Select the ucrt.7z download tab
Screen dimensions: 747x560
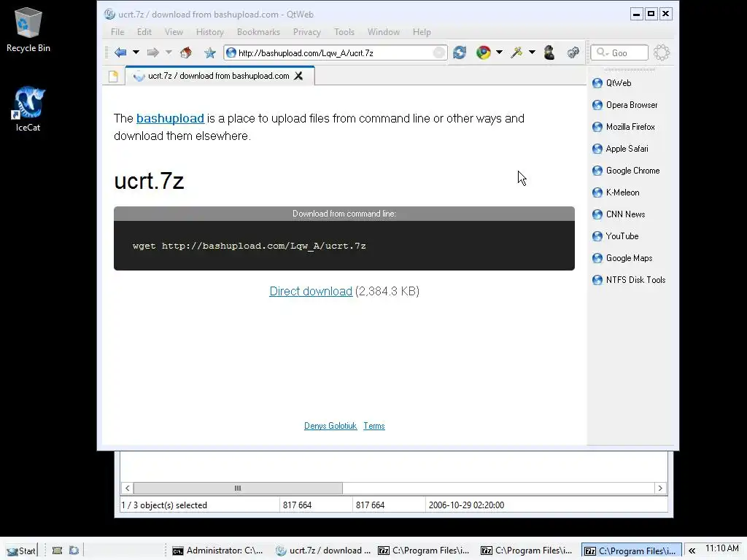coord(219,76)
